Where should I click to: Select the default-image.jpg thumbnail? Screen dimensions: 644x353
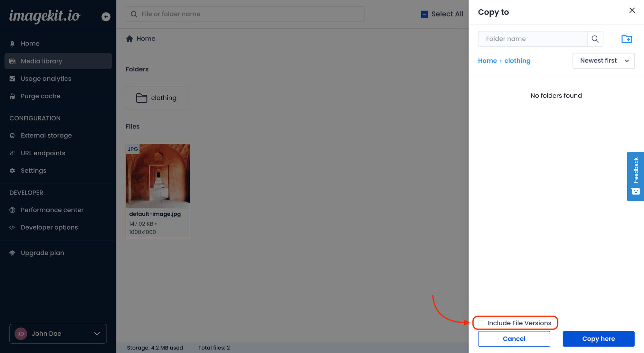coord(158,176)
